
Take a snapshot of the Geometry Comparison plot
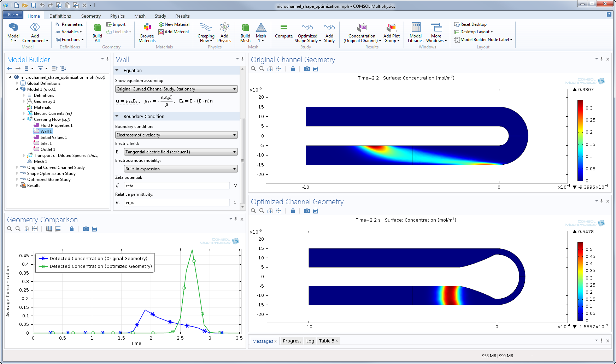coord(86,229)
